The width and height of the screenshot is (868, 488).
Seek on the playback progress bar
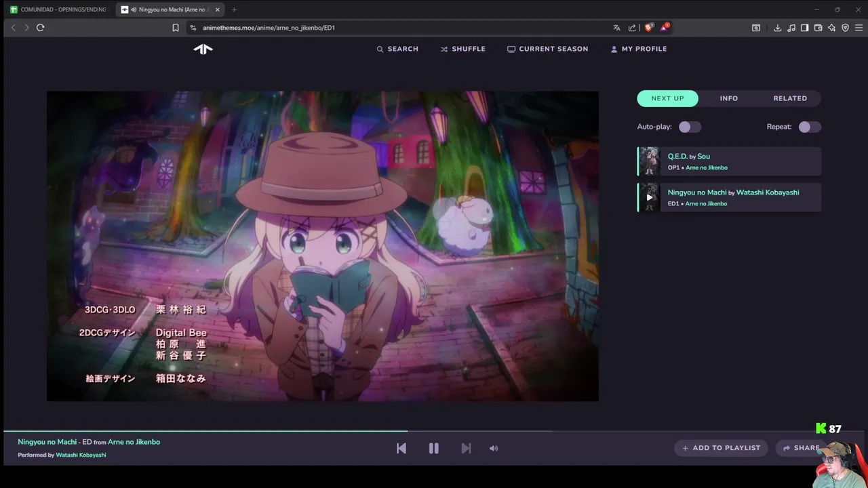pos(434,430)
